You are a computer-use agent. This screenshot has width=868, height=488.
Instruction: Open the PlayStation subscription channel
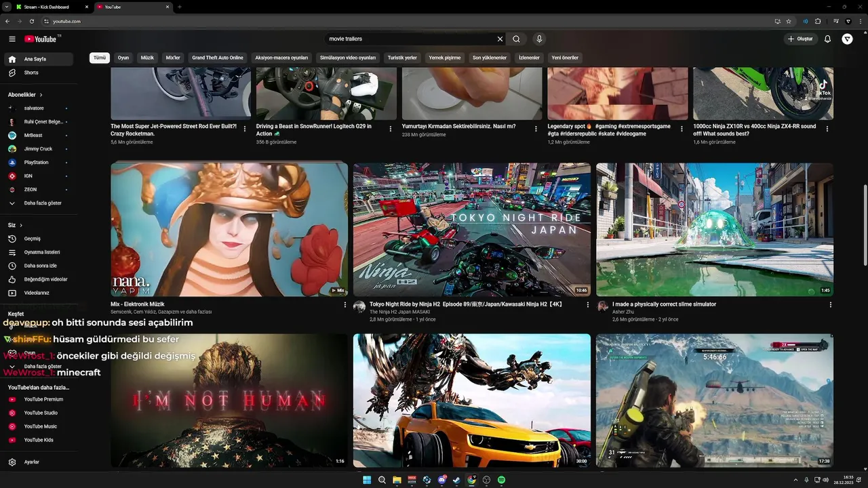tap(37, 163)
